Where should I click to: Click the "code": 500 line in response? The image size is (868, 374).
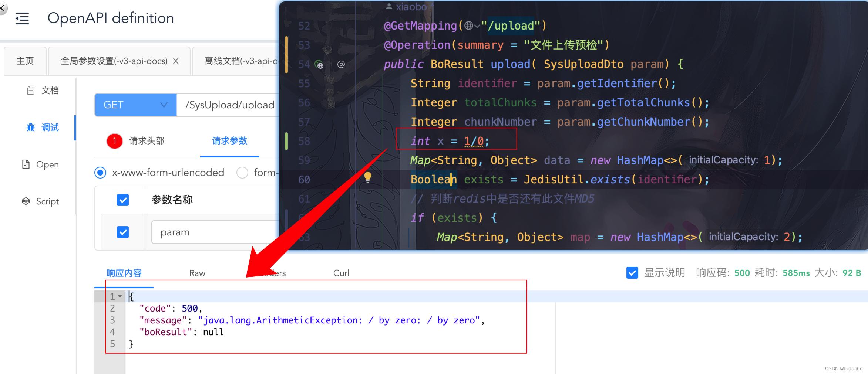(x=171, y=309)
